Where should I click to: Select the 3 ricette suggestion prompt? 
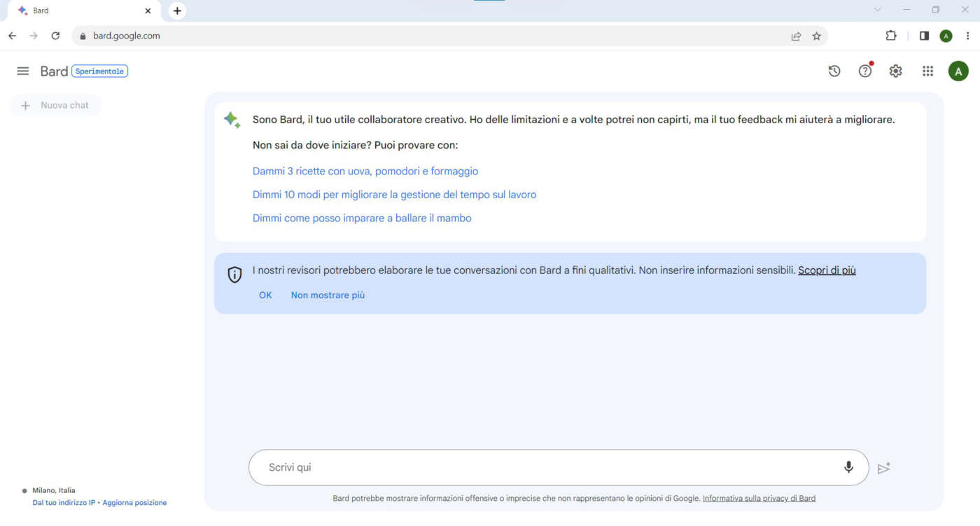pyautogui.click(x=365, y=171)
